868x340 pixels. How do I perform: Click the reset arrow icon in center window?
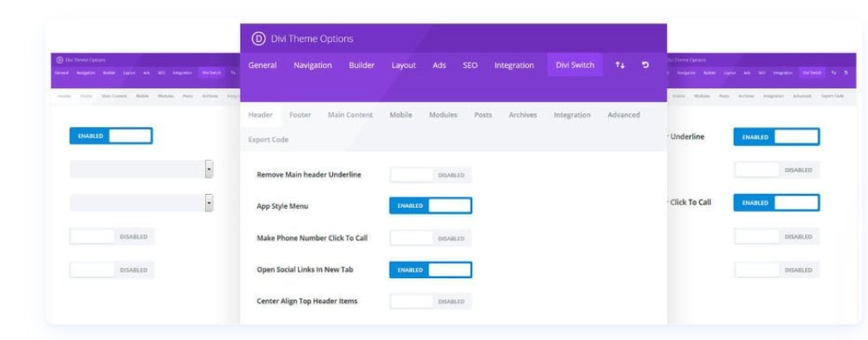pos(645,64)
